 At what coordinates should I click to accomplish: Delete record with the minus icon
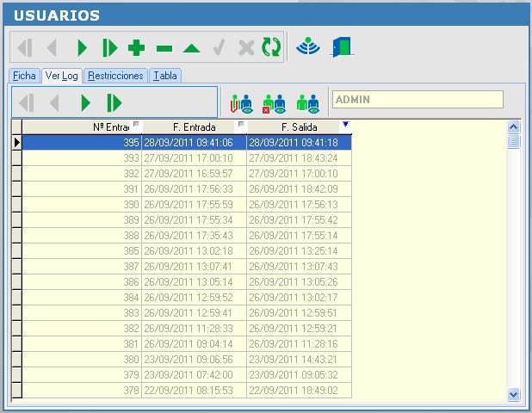coord(164,48)
